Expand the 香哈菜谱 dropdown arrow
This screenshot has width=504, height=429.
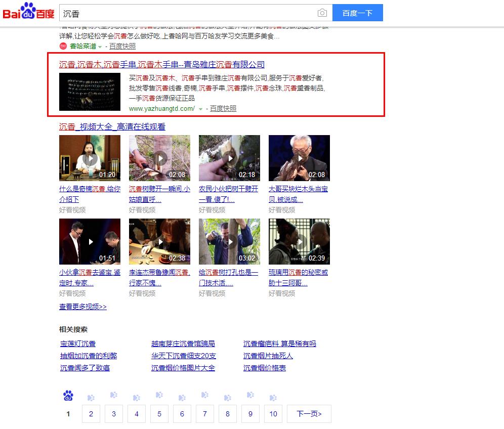point(100,47)
